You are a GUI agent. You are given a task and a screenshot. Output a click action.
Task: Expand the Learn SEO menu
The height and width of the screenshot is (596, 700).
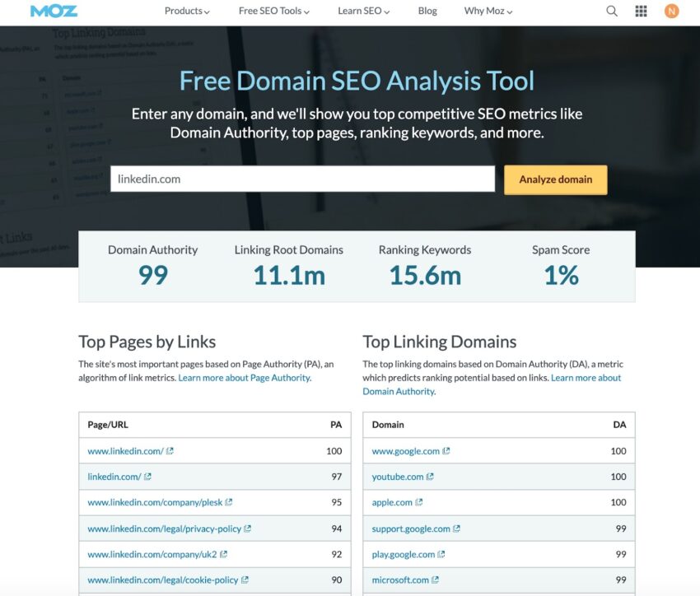click(363, 11)
